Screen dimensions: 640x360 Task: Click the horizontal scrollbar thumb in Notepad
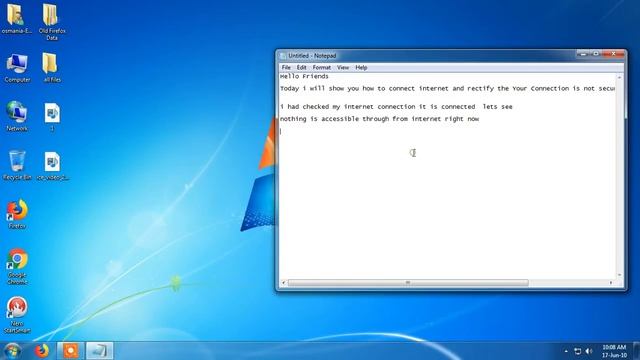tap(408, 282)
